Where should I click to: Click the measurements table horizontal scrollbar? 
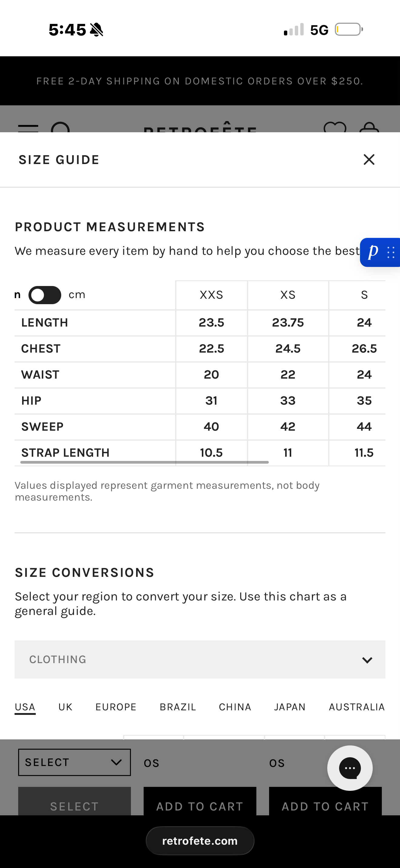coord(144,462)
